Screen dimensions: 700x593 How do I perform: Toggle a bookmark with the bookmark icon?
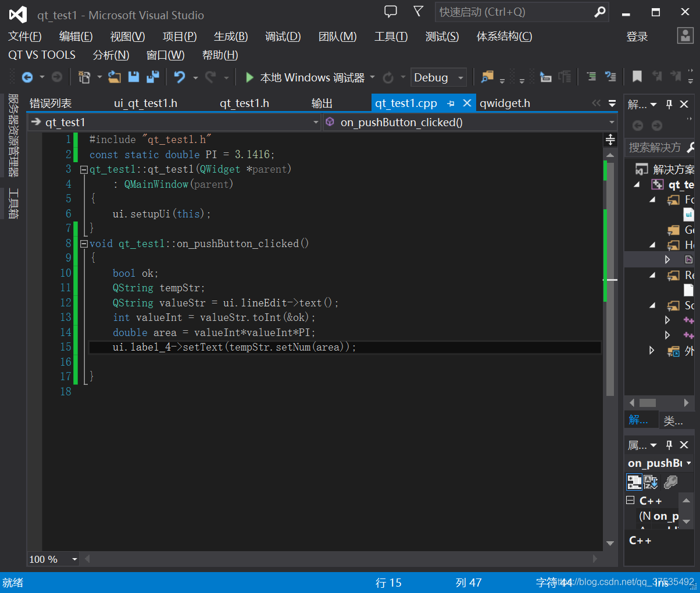(637, 77)
